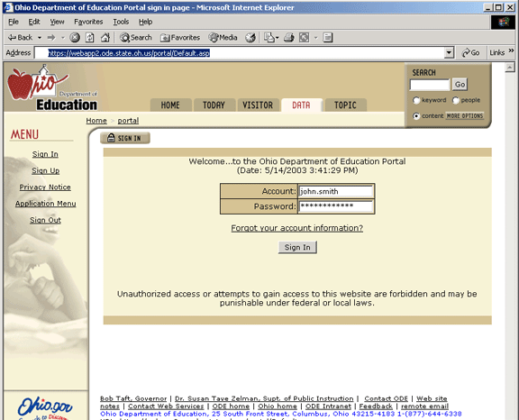Switch to the VISITOR tab
Image resolution: width=519 pixels, height=420 pixels.
click(x=258, y=105)
